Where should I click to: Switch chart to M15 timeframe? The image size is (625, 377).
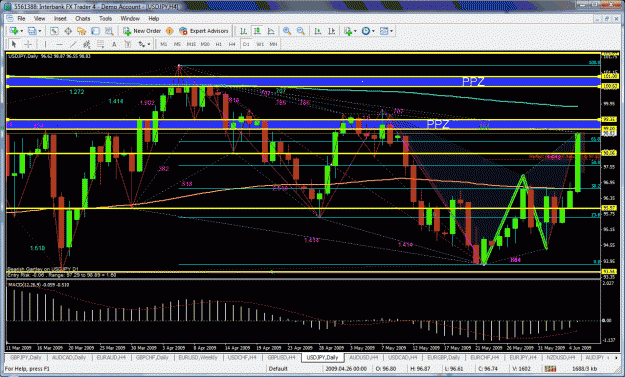click(191, 44)
